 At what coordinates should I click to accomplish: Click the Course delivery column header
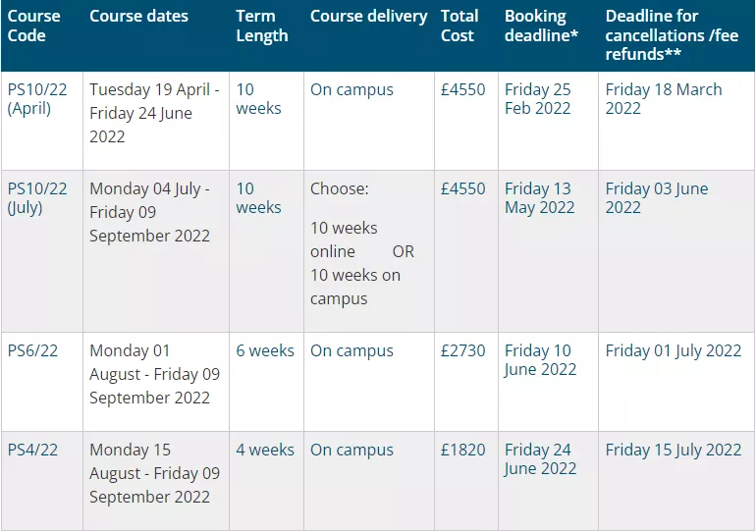click(x=368, y=17)
